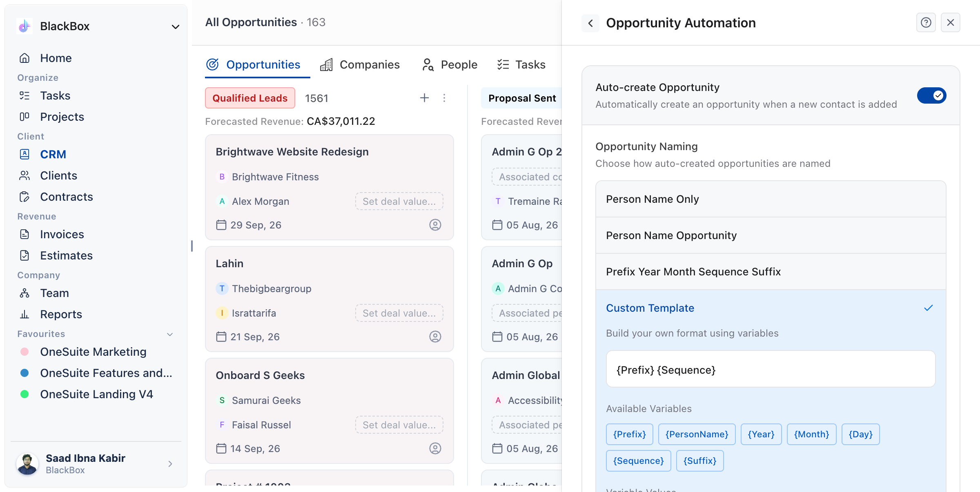Collapse the Favourites section

pos(170,334)
